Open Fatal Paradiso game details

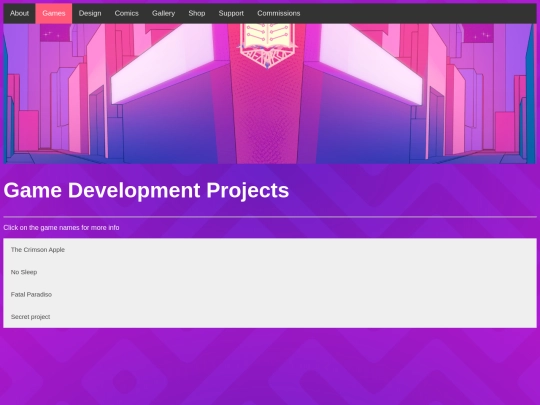click(270, 294)
